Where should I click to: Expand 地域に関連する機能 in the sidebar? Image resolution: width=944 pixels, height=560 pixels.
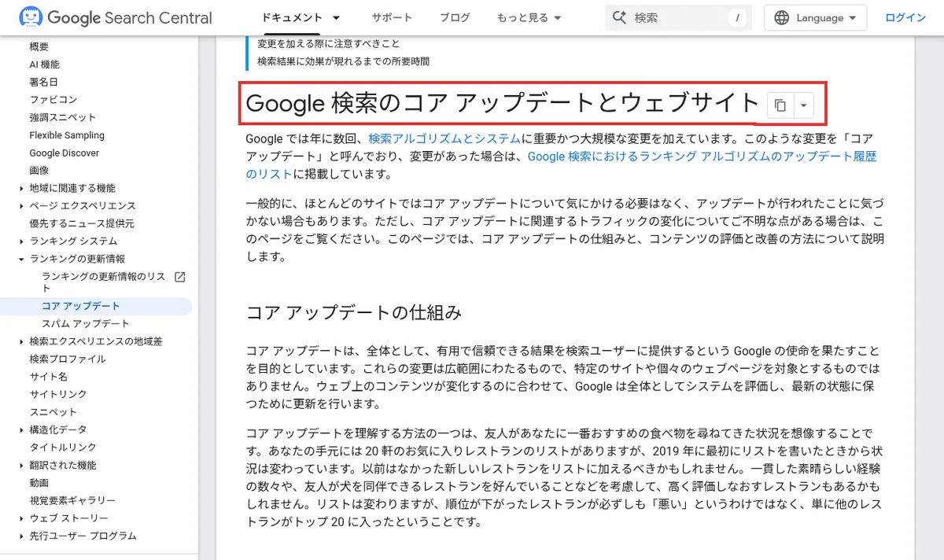(20, 188)
